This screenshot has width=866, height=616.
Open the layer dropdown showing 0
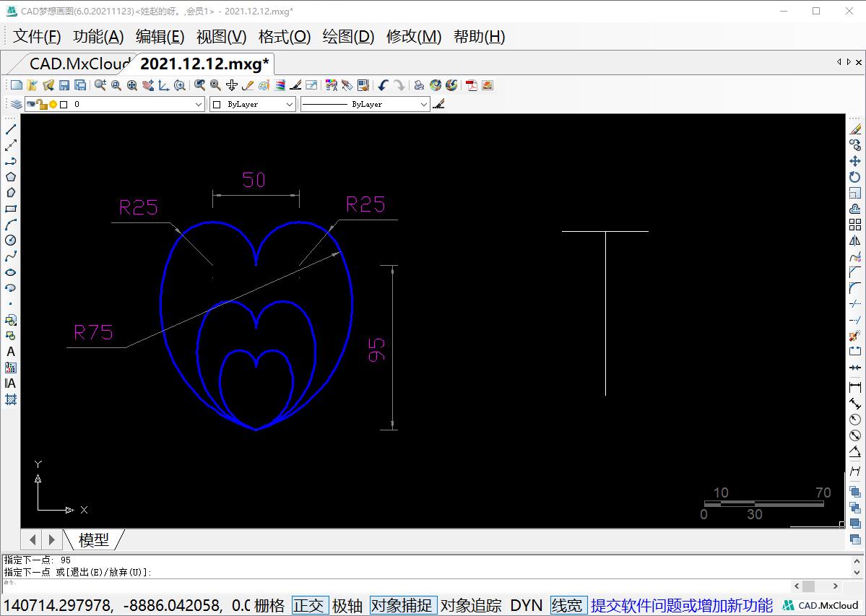(116, 105)
